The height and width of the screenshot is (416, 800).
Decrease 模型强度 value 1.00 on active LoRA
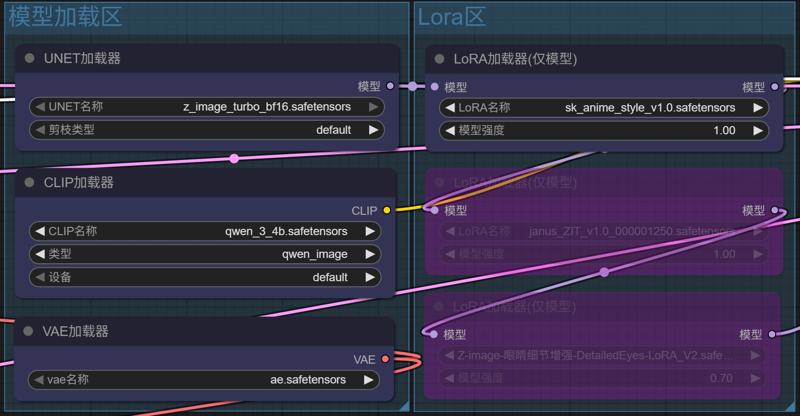tap(449, 131)
